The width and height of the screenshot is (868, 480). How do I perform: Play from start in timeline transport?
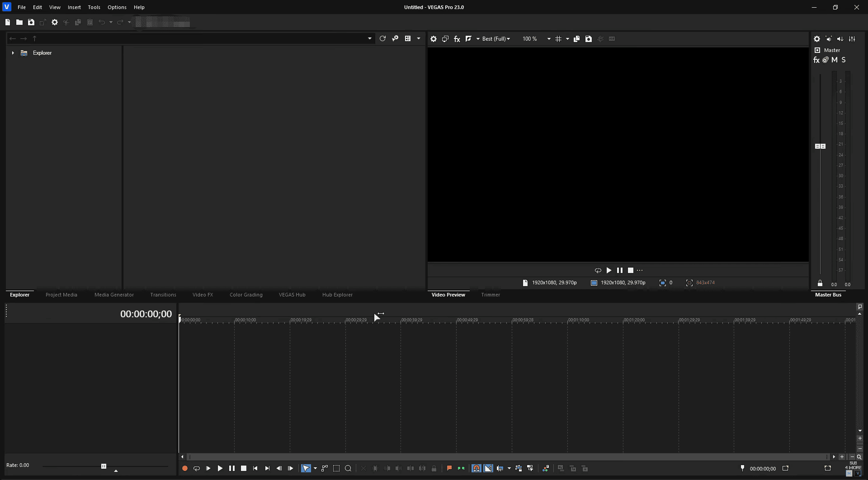coord(208,469)
